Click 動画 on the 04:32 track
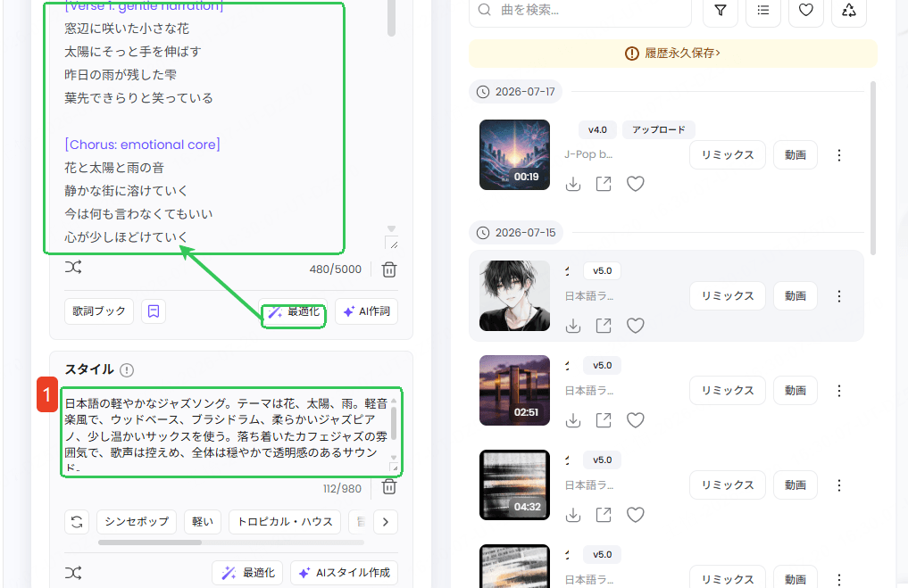 click(796, 485)
